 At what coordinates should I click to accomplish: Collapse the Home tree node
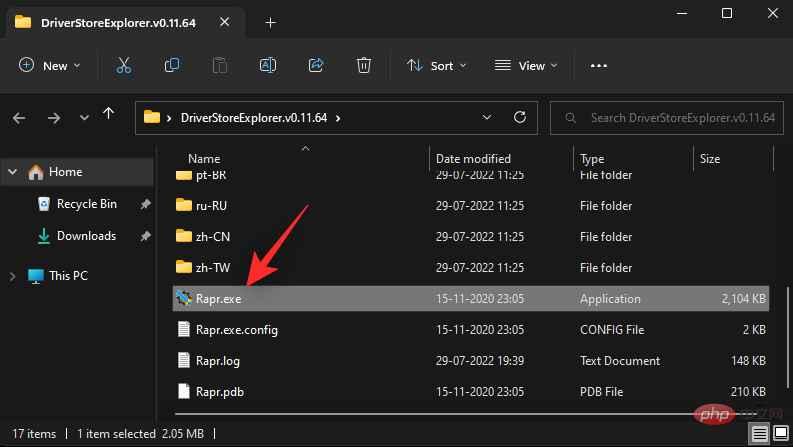13,172
